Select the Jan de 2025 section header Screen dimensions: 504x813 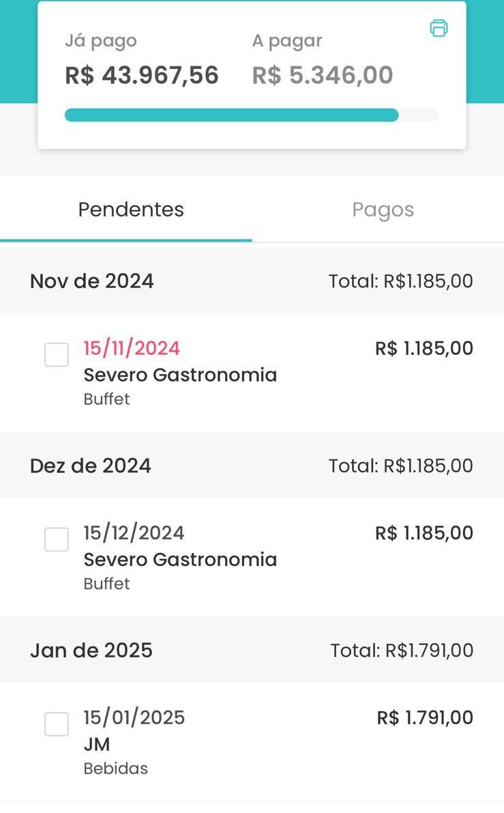[x=91, y=651]
